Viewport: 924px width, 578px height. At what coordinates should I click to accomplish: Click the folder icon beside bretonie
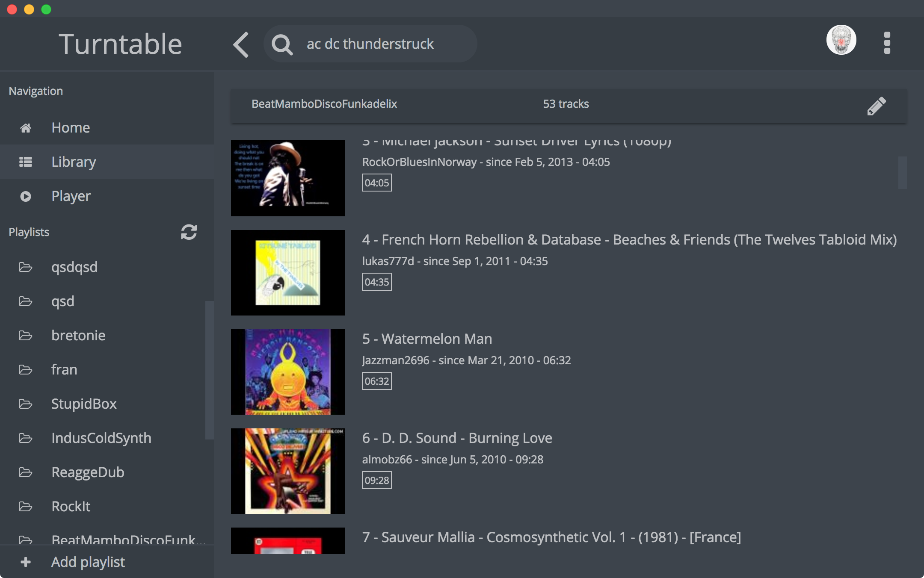pos(26,336)
